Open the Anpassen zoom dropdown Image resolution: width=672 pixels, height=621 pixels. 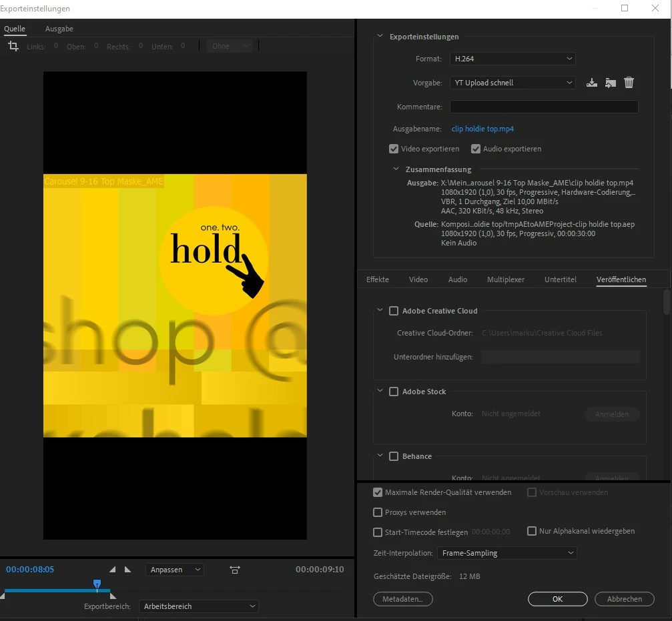175,570
